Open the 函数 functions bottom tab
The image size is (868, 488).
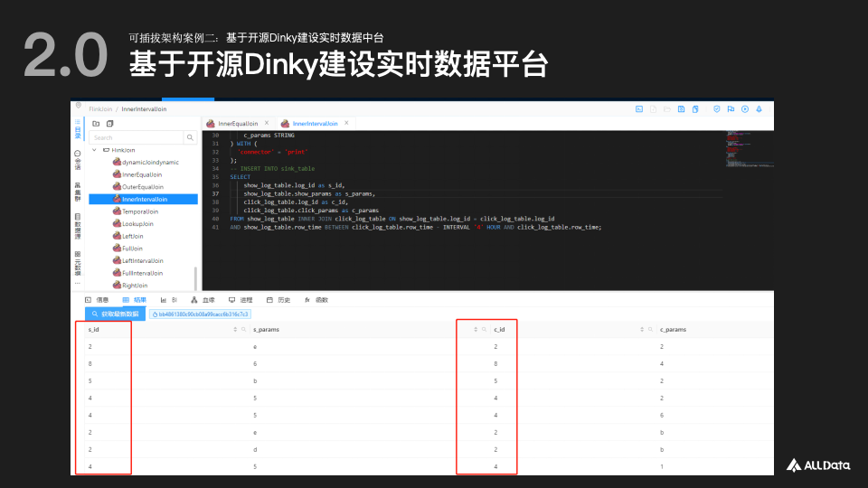(x=316, y=300)
